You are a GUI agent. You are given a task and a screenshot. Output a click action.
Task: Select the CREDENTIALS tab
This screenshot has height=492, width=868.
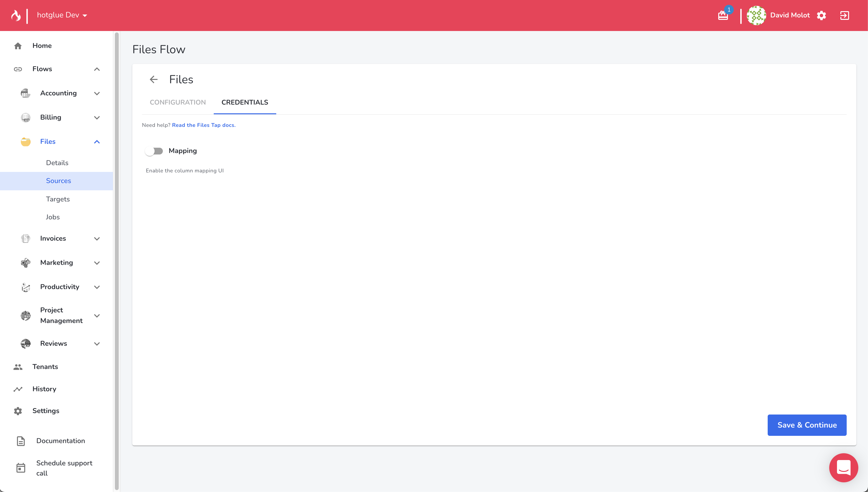coord(245,102)
